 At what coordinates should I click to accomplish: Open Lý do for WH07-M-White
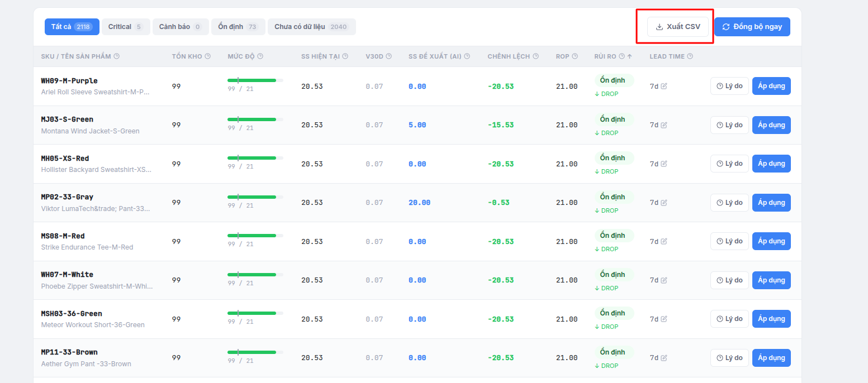(x=729, y=280)
